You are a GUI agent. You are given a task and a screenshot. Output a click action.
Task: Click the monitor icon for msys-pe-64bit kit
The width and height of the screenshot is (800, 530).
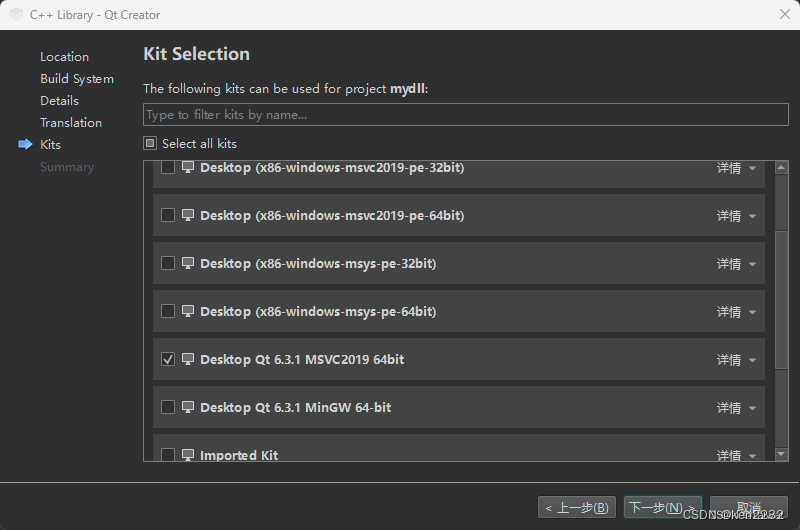(x=188, y=311)
